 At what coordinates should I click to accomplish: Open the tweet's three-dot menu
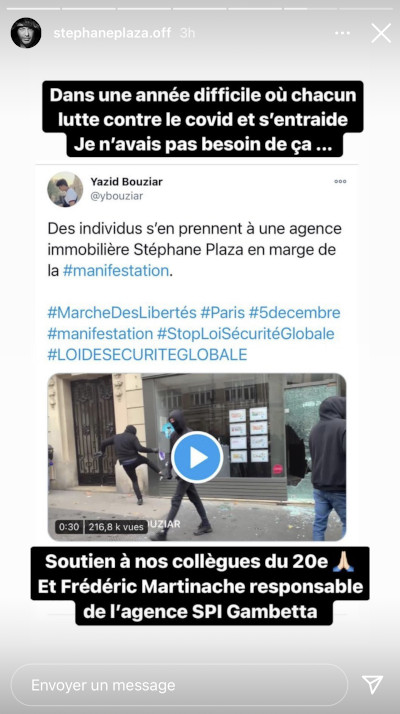(x=340, y=181)
